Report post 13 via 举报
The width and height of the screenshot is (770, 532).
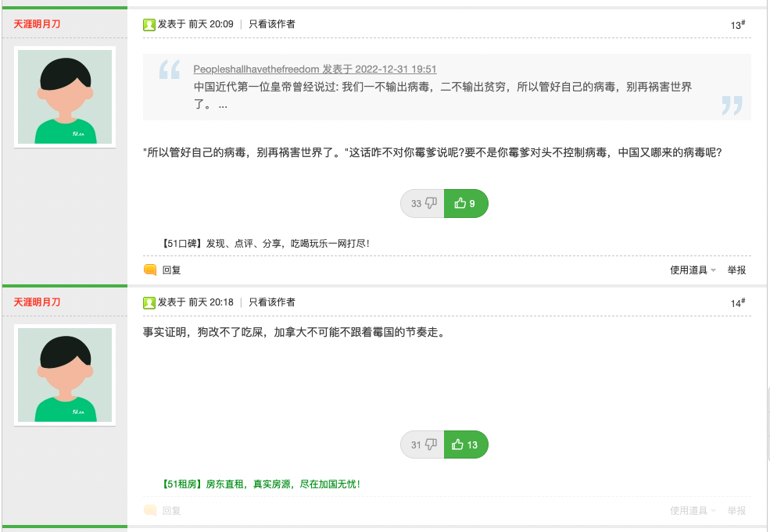tap(736, 270)
